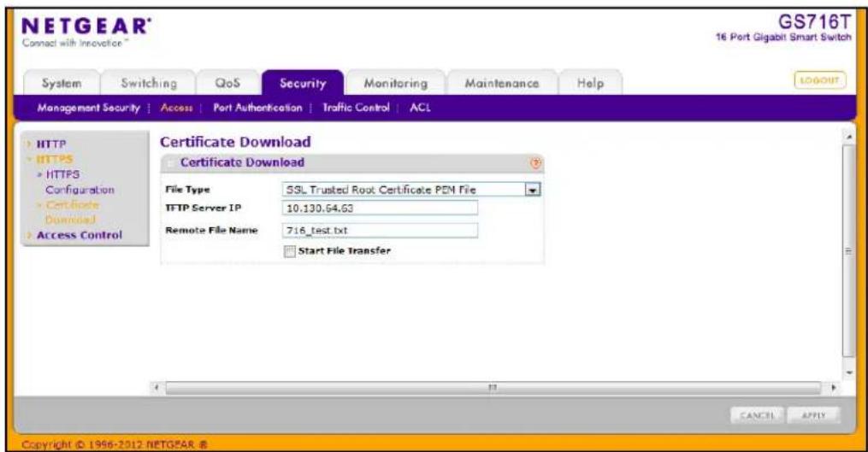Open the Maintenance tab
This screenshot has height=452, width=868.
pyautogui.click(x=501, y=83)
